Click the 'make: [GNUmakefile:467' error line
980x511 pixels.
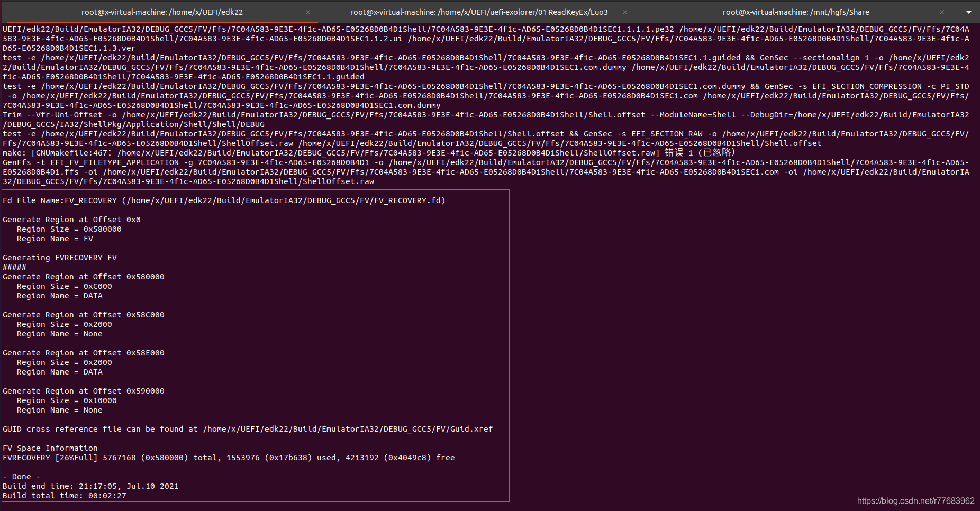(x=369, y=153)
